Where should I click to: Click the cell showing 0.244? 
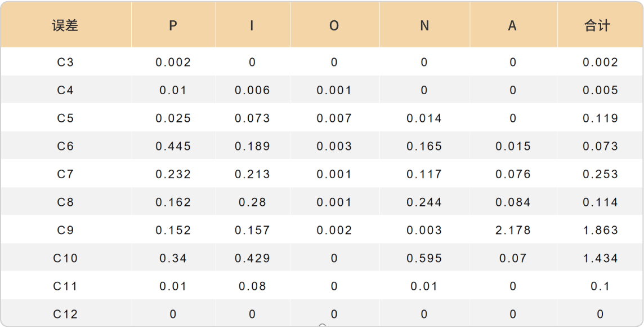(424, 202)
